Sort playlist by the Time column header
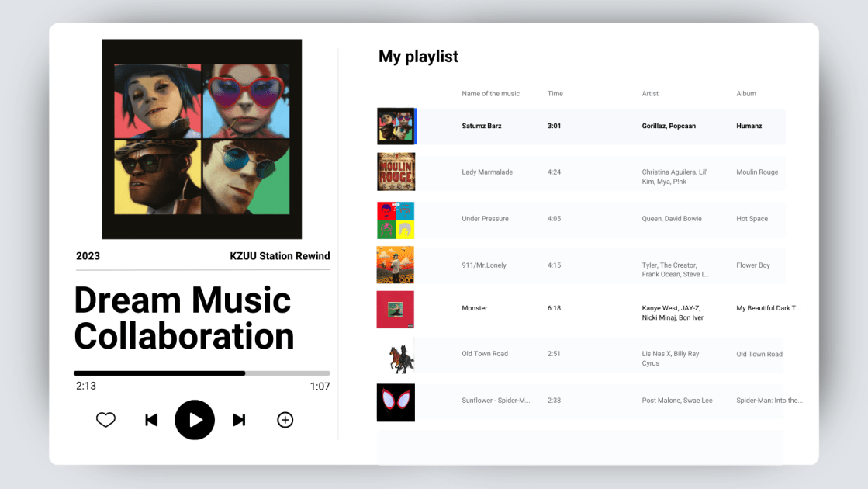 (x=555, y=94)
